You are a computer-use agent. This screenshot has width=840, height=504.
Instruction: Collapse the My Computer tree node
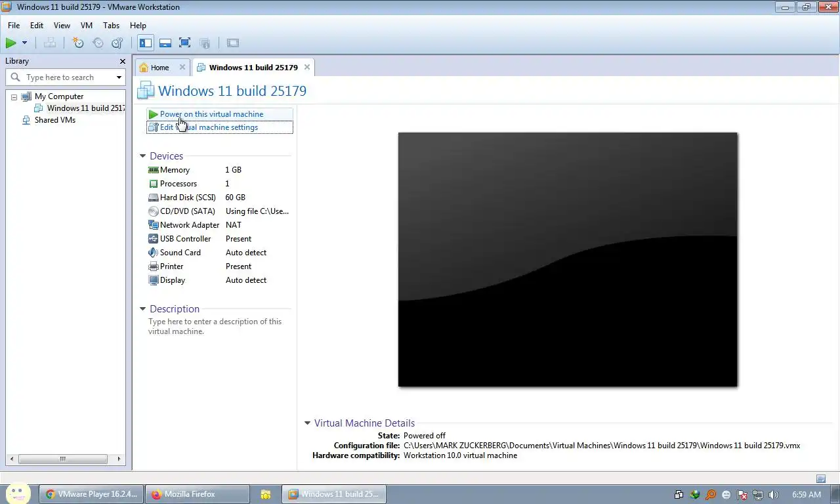(14, 97)
